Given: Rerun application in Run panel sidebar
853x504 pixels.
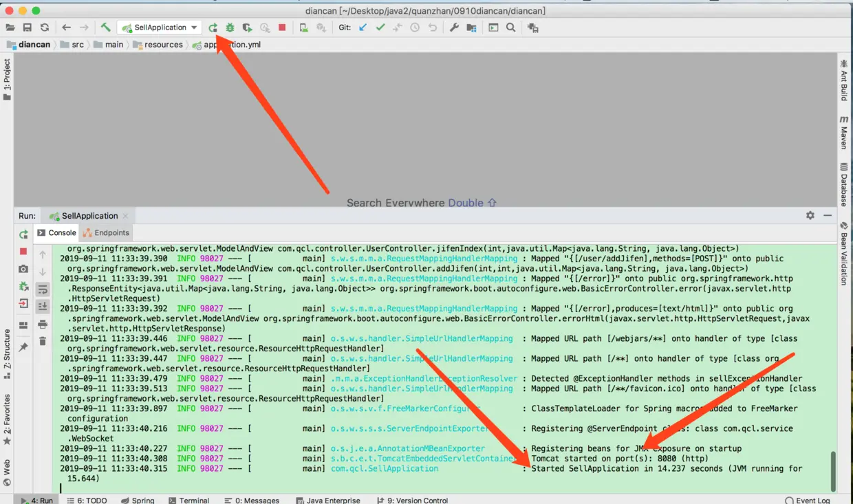Looking at the screenshot, I should tap(23, 234).
